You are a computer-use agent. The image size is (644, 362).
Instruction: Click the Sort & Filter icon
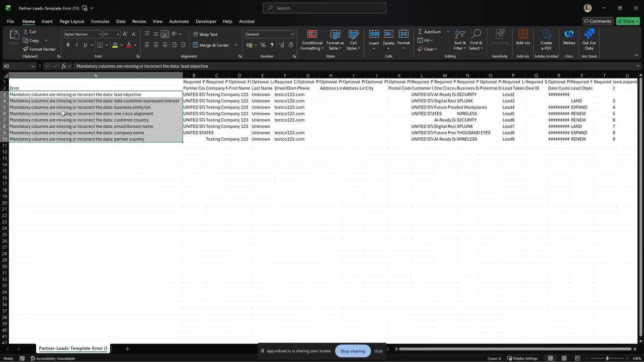click(460, 34)
